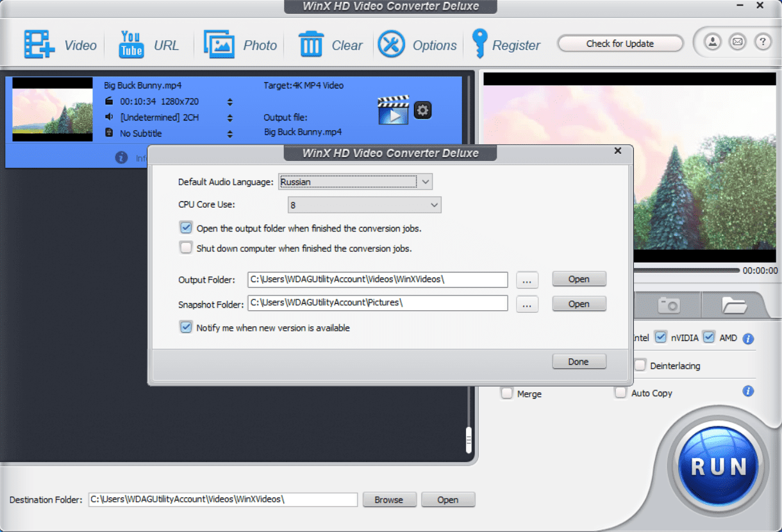The width and height of the screenshot is (782, 532).
Task: Enable Shut down computer when finished
Action: point(186,247)
